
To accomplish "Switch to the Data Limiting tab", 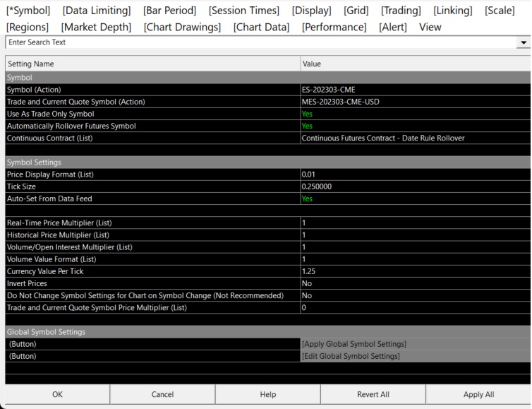I will click(97, 11).
